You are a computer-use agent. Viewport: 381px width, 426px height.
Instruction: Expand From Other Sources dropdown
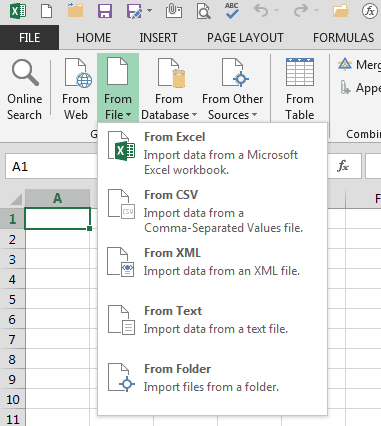coord(233,89)
